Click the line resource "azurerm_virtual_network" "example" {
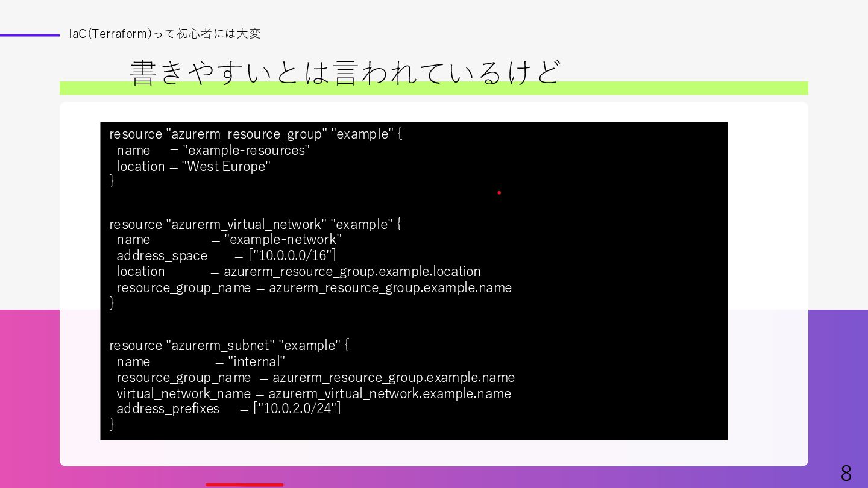Screen dimensions: 868x488 256,224
